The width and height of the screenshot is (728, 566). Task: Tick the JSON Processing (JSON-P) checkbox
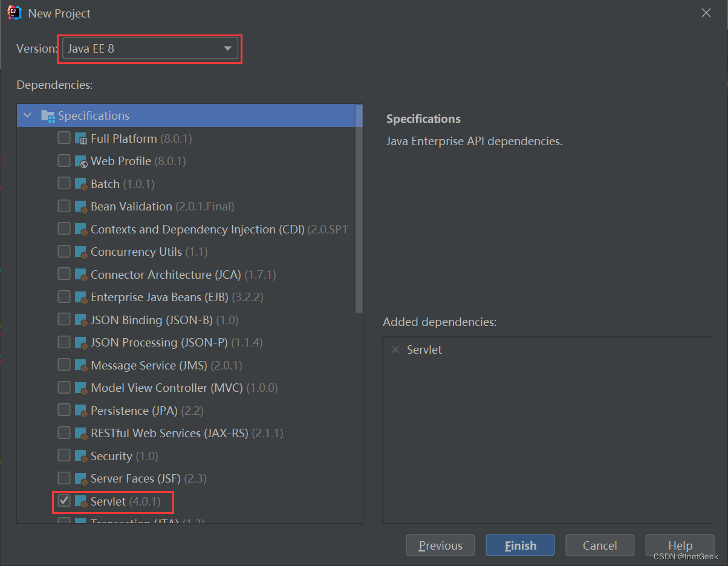pyautogui.click(x=64, y=342)
